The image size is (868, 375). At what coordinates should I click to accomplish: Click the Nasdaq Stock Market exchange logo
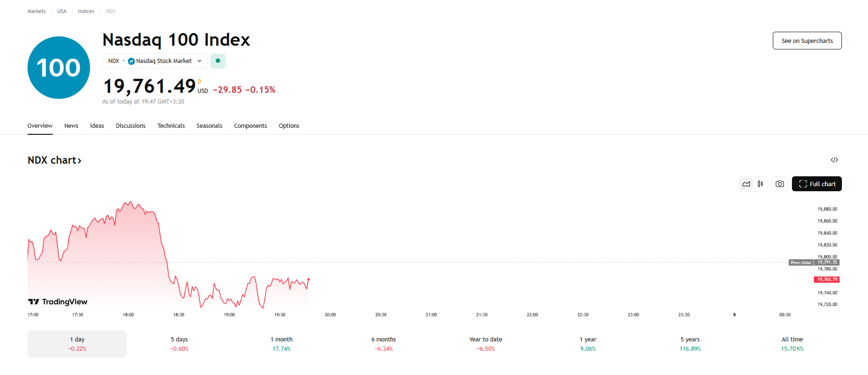(x=131, y=61)
